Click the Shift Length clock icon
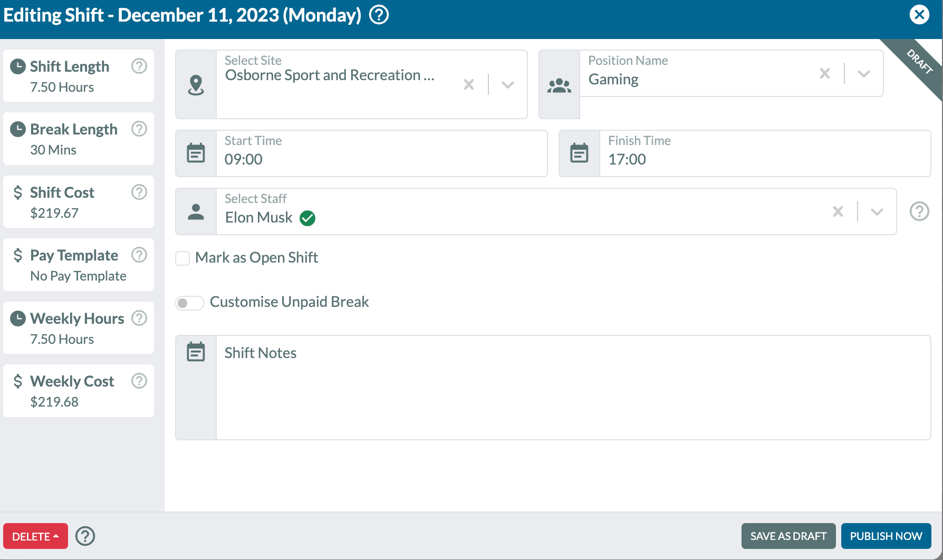The image size is (943, 560). [x=18, y=66]
